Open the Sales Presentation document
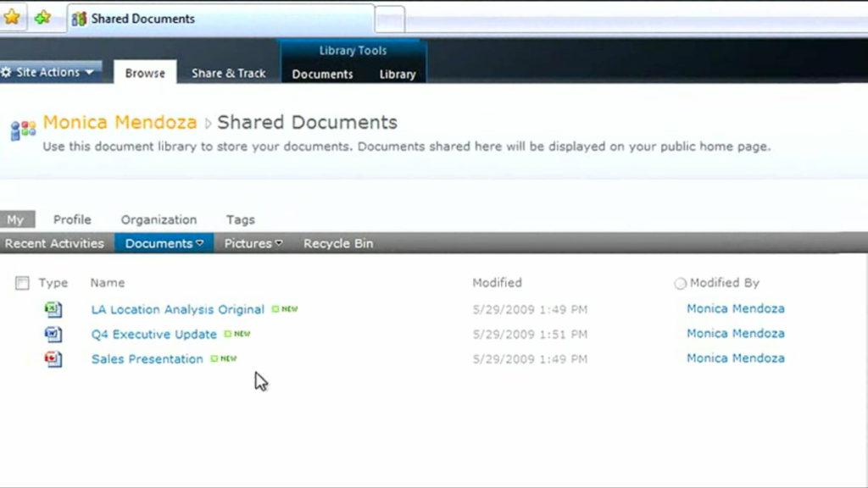Viewport: 868px width, 488px height. pos(147,359)
